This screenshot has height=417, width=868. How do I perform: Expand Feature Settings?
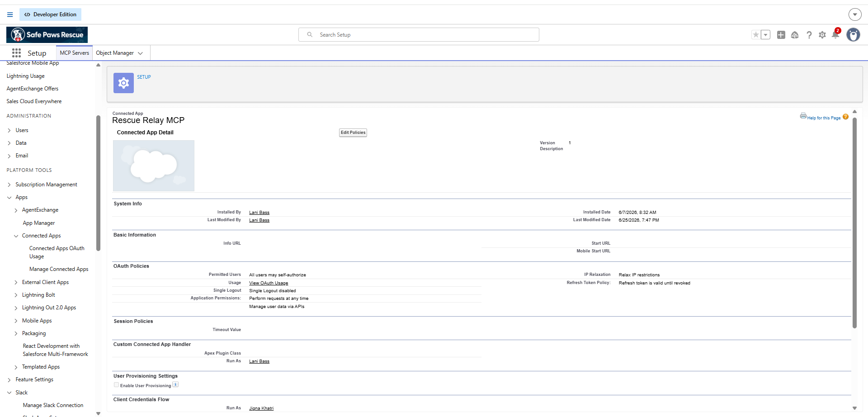(9, 380)
